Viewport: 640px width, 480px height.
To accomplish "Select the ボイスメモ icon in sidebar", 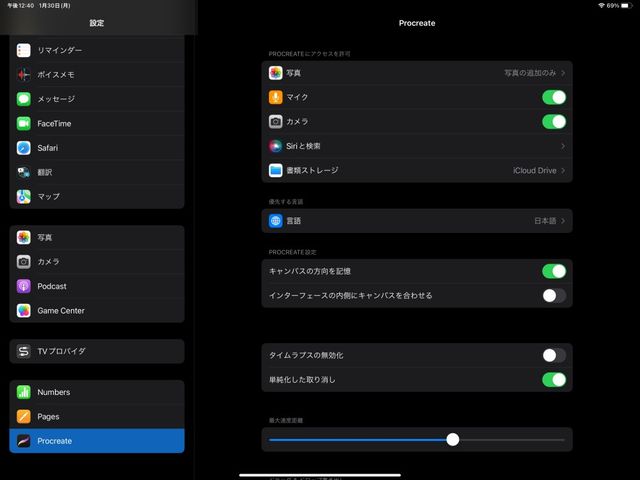I will click(x=24, y=75).
